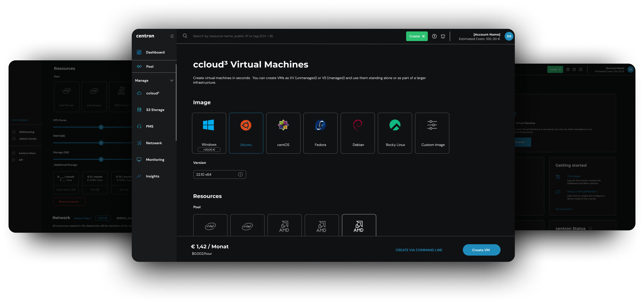644x304 pixels.
Task: Collapse the sidebar with the hamburger icon
Action: click(171, 36)
